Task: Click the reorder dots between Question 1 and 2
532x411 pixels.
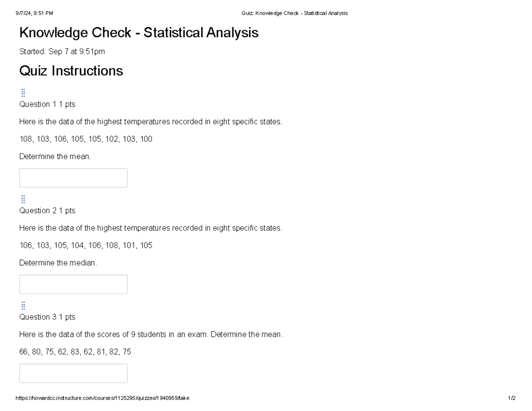Action: click(23, 199)
